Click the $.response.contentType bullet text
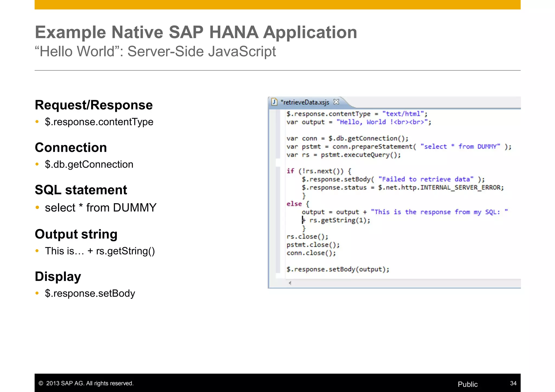The height and width of the screenshot is (392, 555). point(99,122)
